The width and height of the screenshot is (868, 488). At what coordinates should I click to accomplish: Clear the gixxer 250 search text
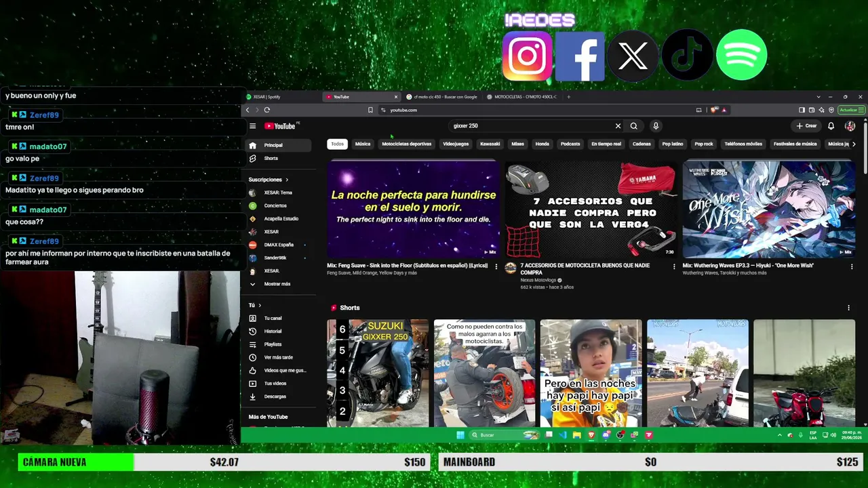click(x=618, y=126)
